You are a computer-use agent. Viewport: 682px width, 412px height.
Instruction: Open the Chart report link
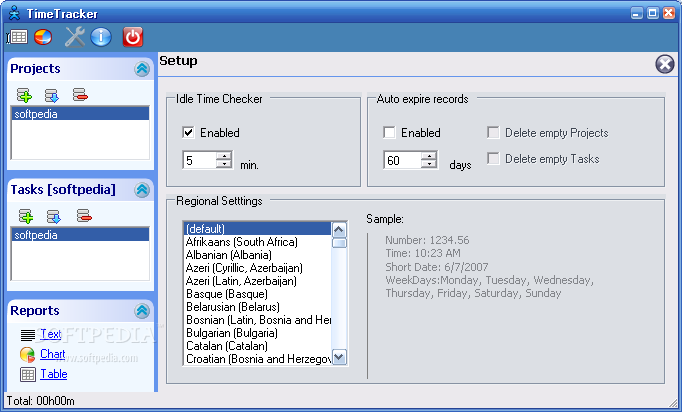53,354
